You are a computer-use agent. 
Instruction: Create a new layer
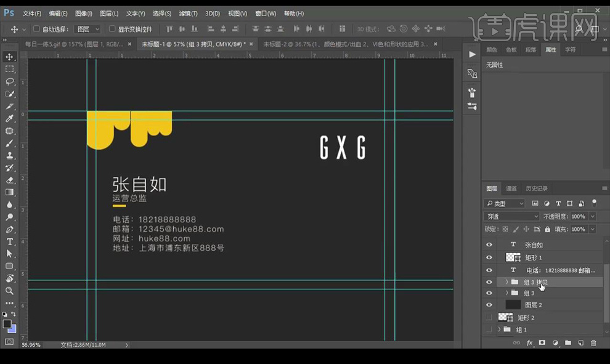pos(581,342)
